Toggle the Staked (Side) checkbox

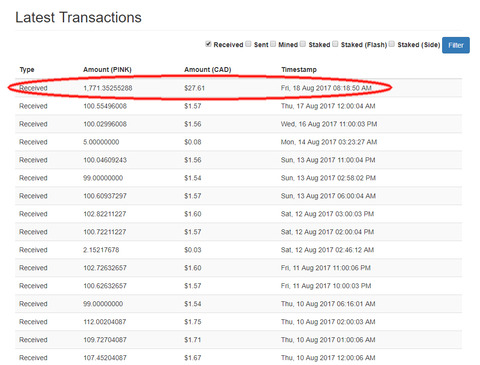392,44
